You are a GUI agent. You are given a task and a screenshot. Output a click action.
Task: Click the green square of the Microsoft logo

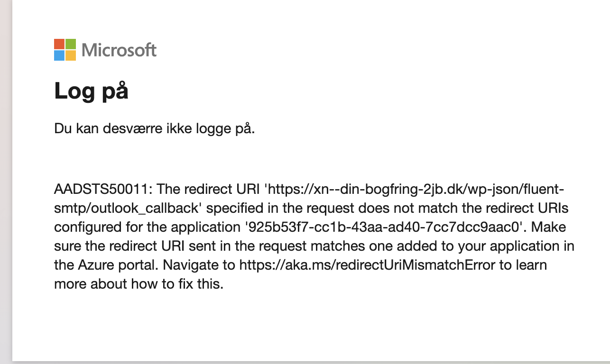(x=71, y=44)
